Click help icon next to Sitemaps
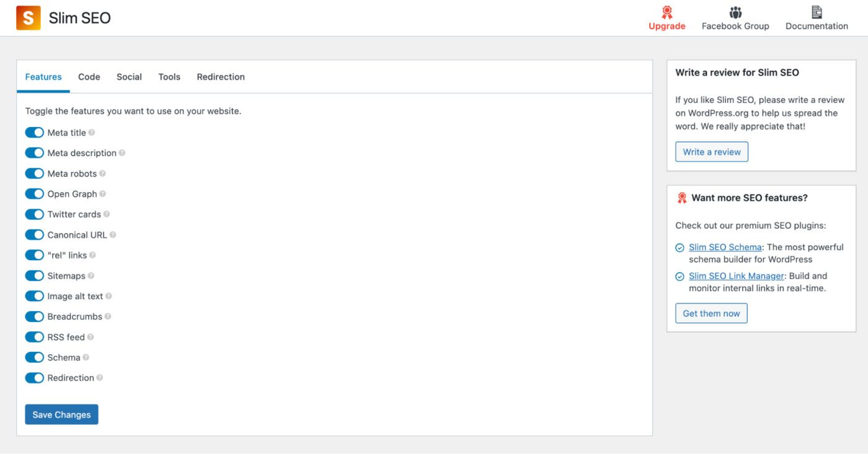 (x=91, y=276)
